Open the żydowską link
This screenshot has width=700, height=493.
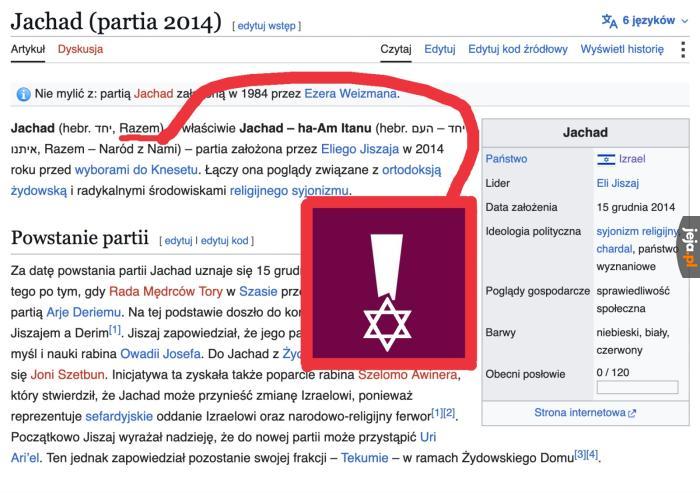click(x=38, y=191)
